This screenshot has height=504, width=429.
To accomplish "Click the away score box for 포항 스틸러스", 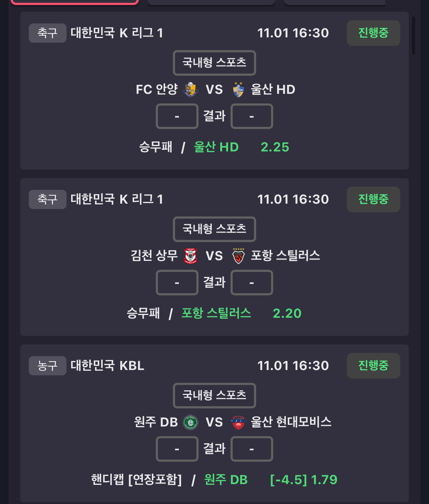I will 251,283.
